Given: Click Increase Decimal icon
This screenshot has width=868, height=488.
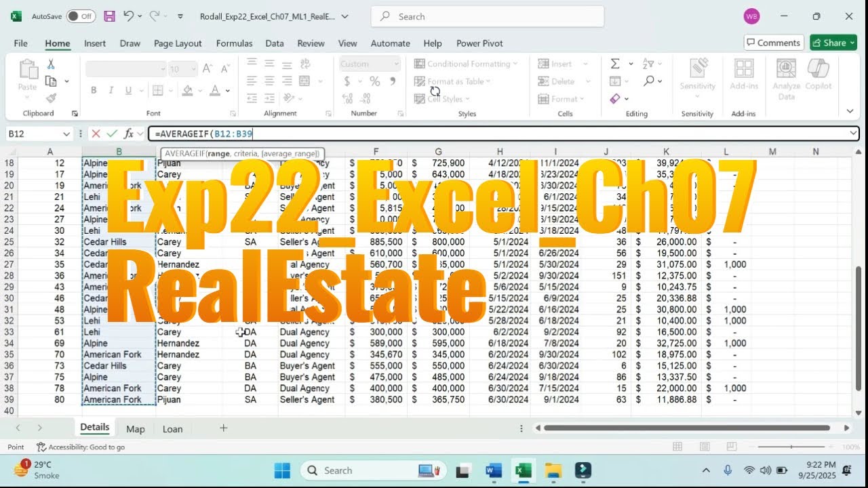Looking at the screenshot, I should tap(348, 98).
